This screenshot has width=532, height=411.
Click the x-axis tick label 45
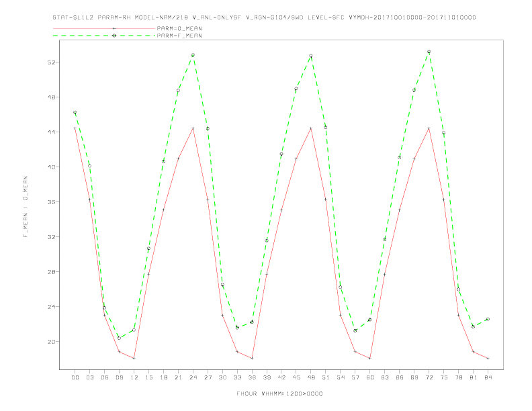click(x=296, y=377)
